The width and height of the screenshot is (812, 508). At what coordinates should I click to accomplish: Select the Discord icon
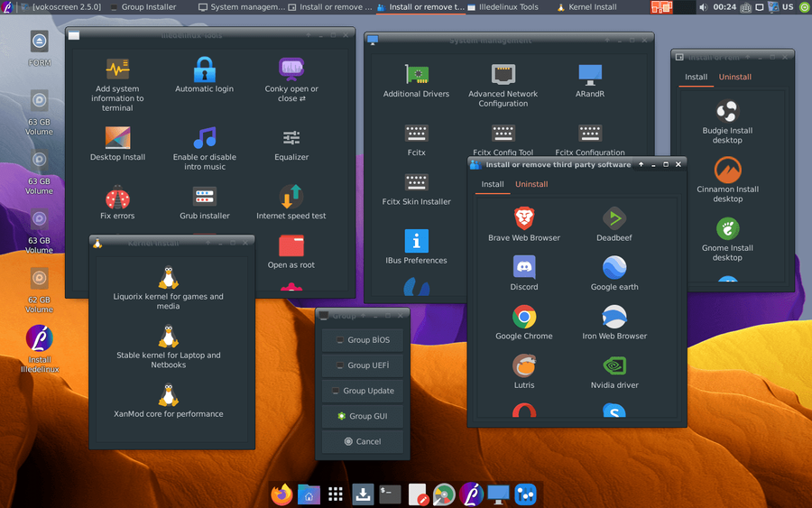(524, 267)
